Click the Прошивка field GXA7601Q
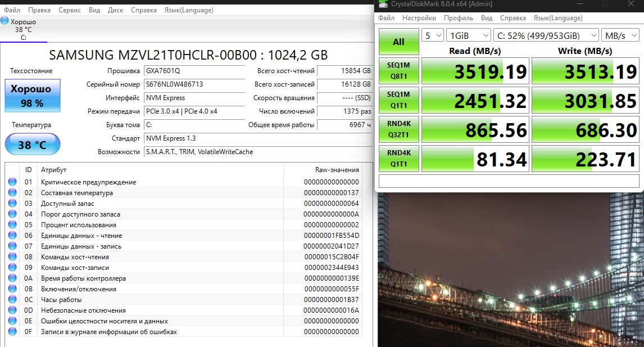644x347 pixels. [x=194, y=71]
